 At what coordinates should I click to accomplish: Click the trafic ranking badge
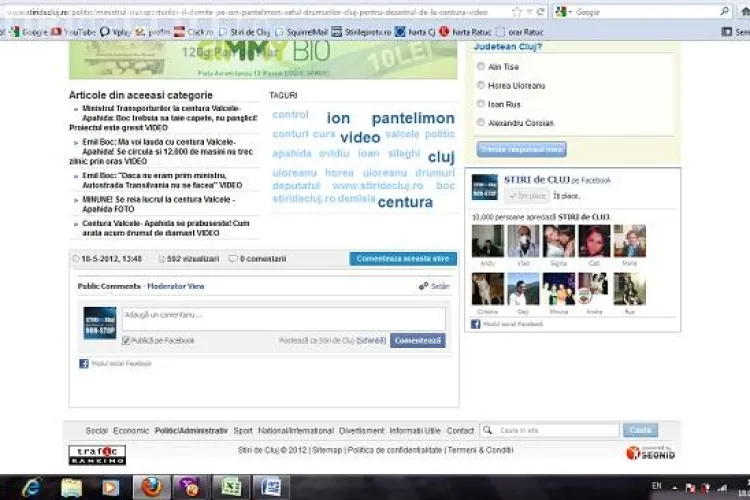(x=97, y=455)
